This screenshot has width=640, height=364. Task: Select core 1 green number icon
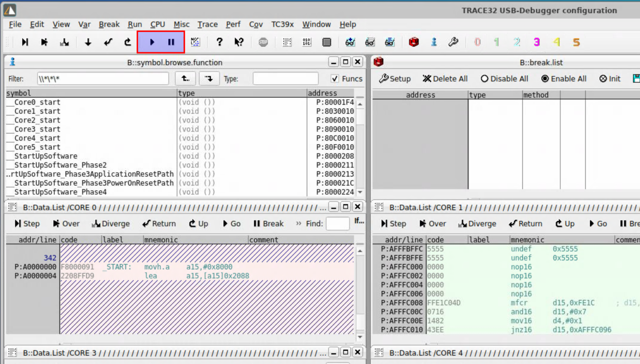(497, 42)
